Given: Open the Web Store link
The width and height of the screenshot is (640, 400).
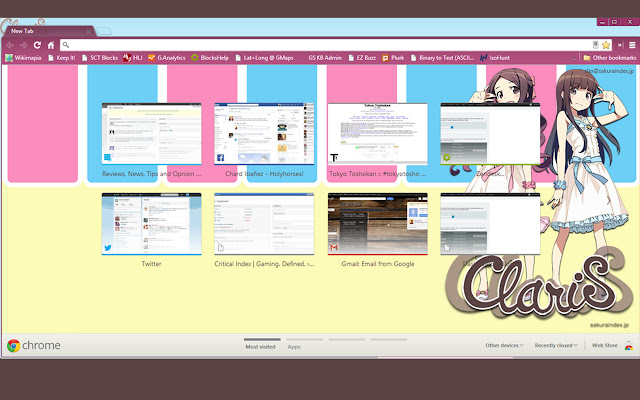Looking at the screenshot, I should [x=605, y=345].
